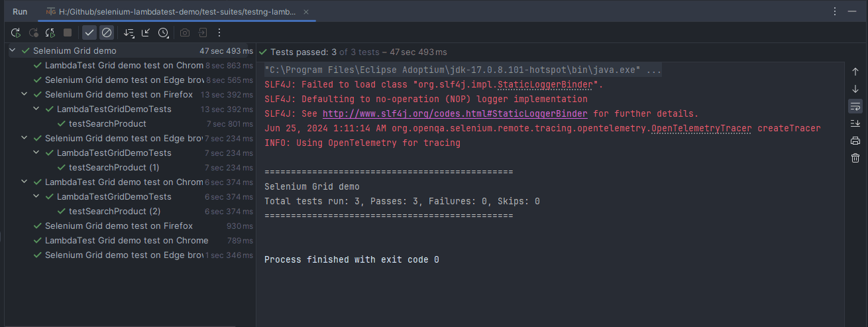Screen dimensions: 868x327
Task: Collapse Chrome test node lasting 6 sec 374 ms
Action: coord(25,182)
